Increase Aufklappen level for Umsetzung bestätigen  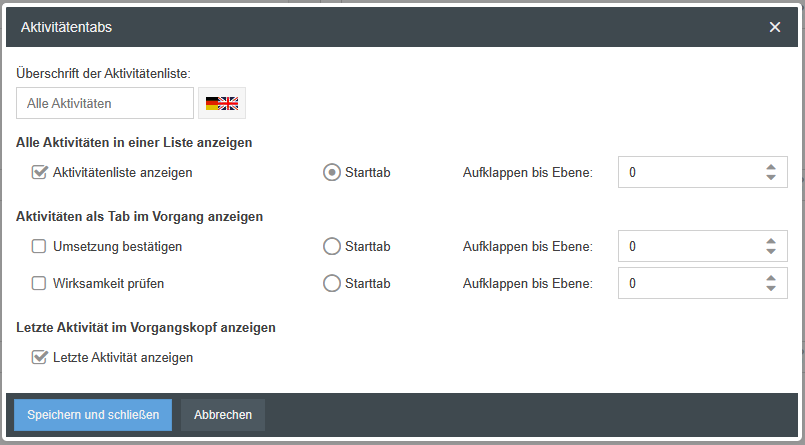point(771,240)
